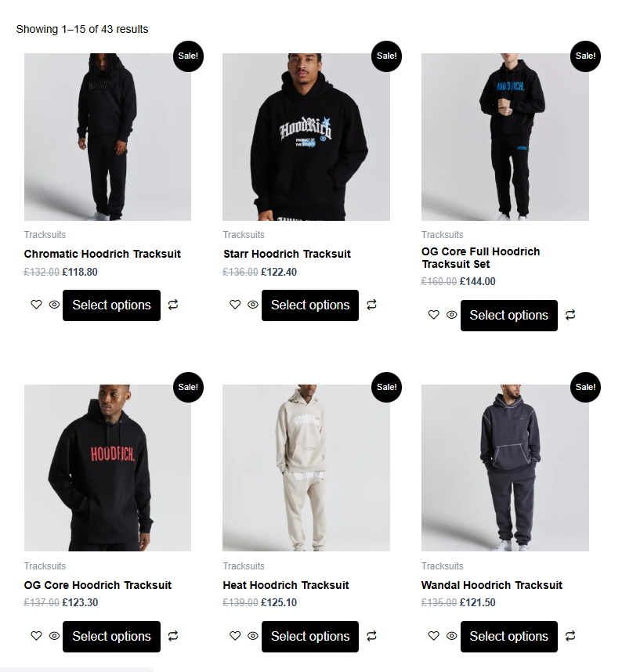Compare icon for OG Core Full Tracksuit Set

point(570,315)
